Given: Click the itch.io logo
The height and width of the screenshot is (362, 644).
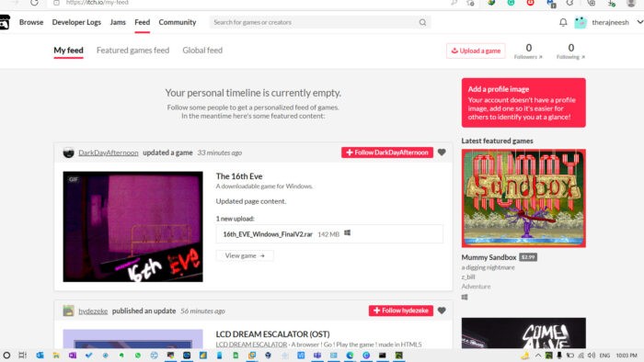Looking at the screenshot, I should [5, 22].
